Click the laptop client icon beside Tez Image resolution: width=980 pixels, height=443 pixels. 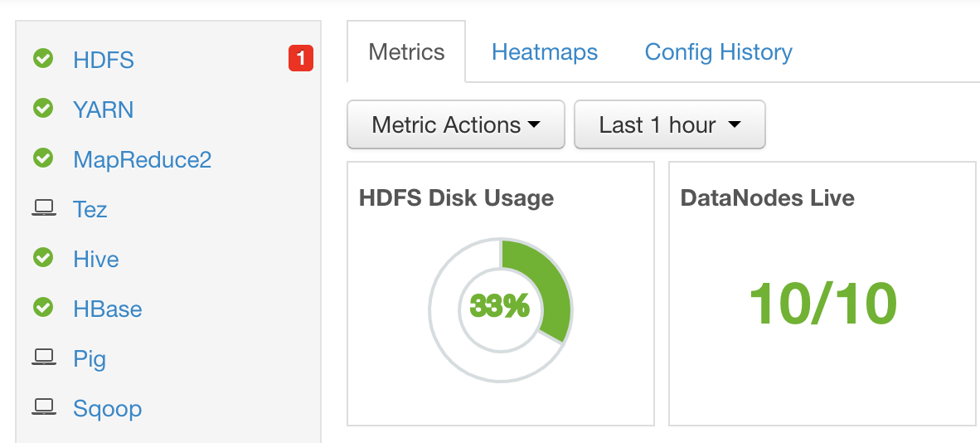click(x=43, y=207)
